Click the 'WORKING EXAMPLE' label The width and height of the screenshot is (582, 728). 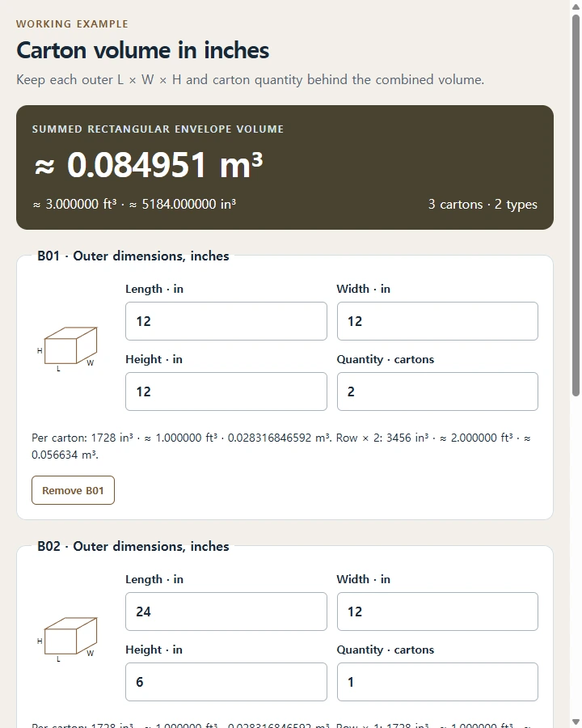[72, 23]
